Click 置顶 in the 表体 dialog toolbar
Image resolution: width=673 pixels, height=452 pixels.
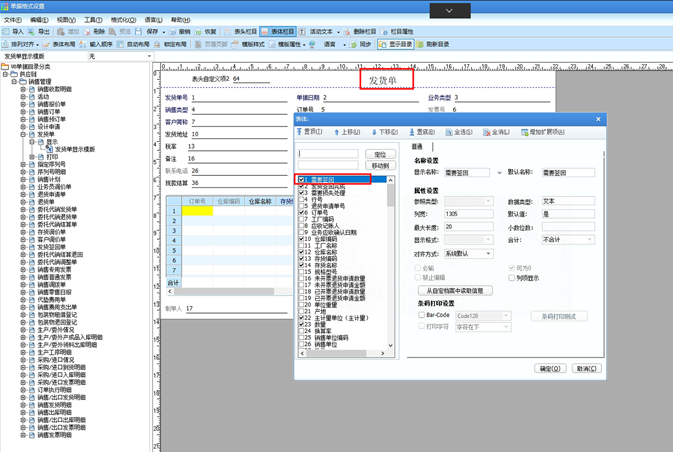tap(309, 132)
